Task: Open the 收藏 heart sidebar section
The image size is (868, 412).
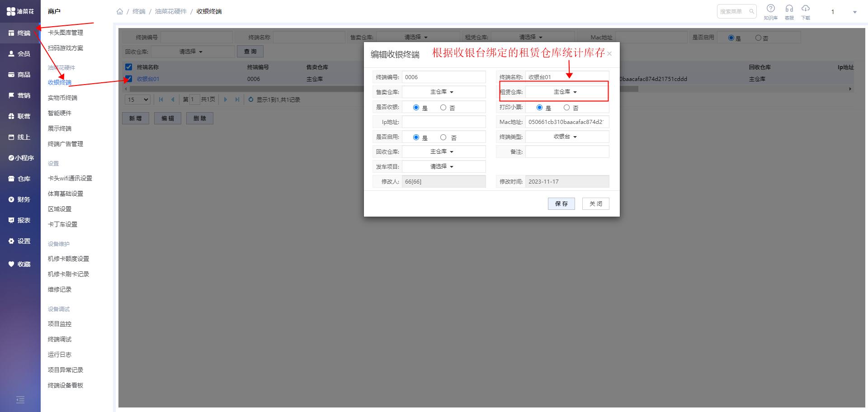Action: click(x=20, y=264)
